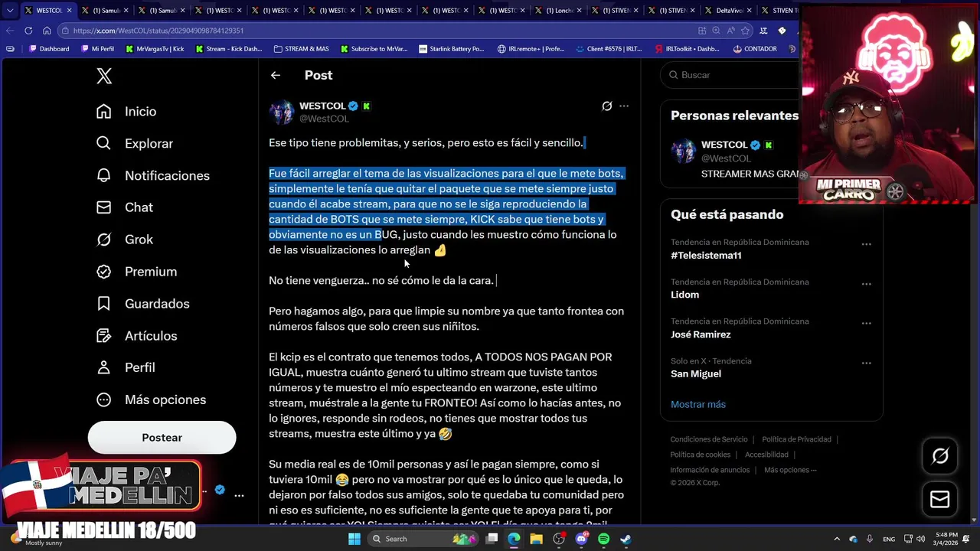Open Notificaciones bell icon
The width and height of the screenshot is (980, 551).
click(104, 175)
